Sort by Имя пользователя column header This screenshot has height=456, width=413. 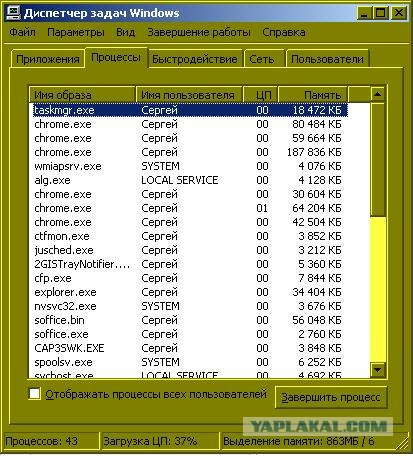189,95
